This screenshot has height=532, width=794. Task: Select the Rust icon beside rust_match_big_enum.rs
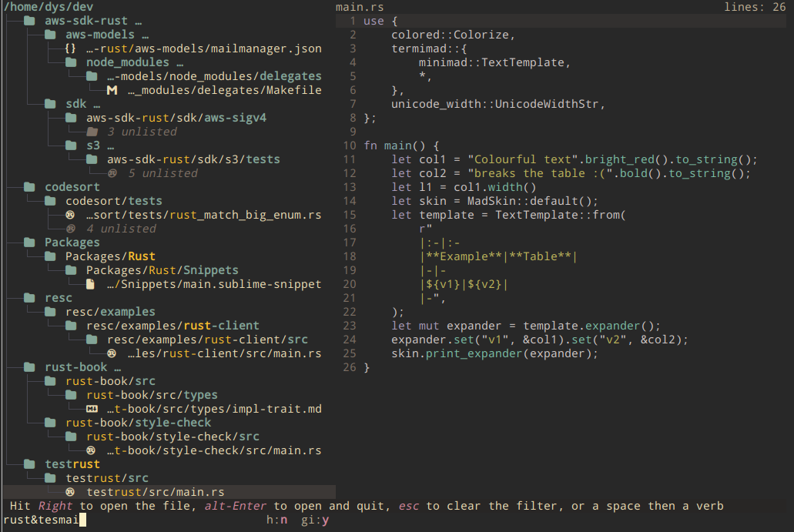(x=71, y=215)
